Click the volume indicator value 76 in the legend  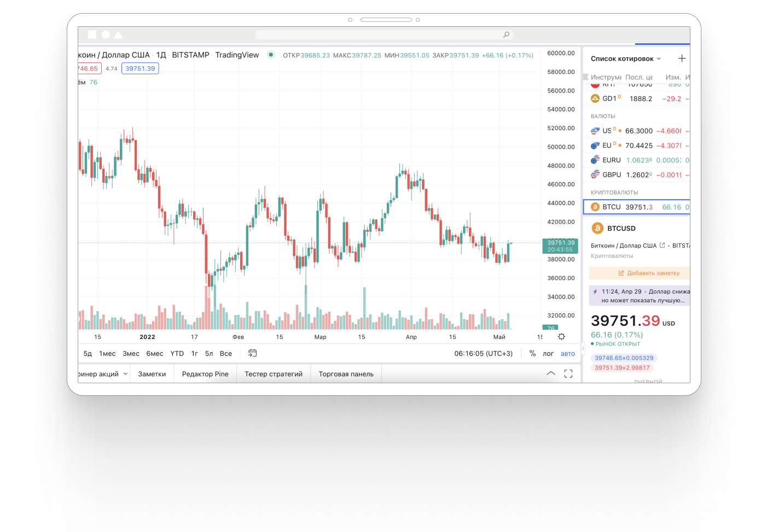[x=94, y=83]
